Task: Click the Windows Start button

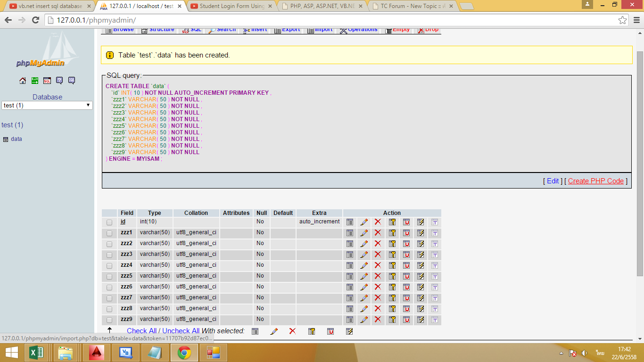Action: point(11,353)
